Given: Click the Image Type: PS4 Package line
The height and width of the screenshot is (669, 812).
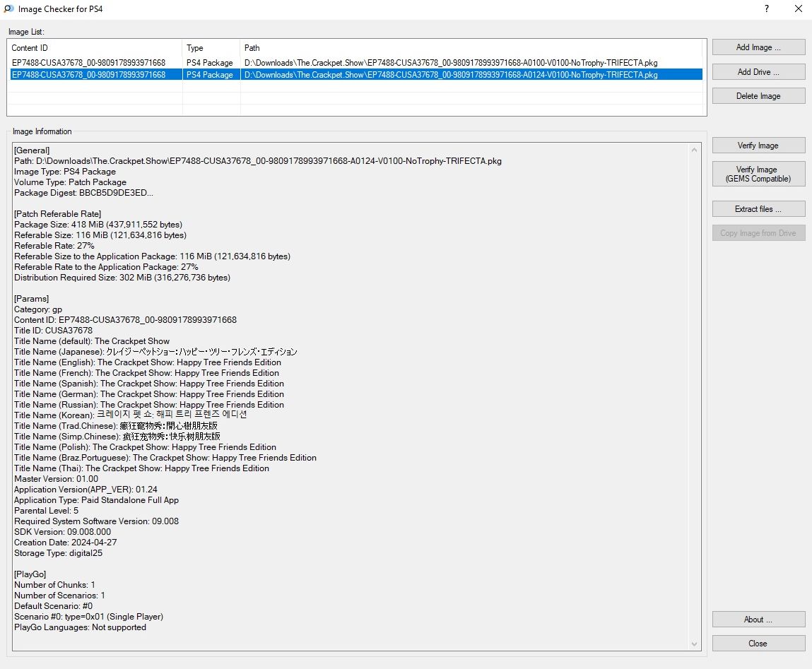Looking at the screenshot, I should click(x=65, y=172).
